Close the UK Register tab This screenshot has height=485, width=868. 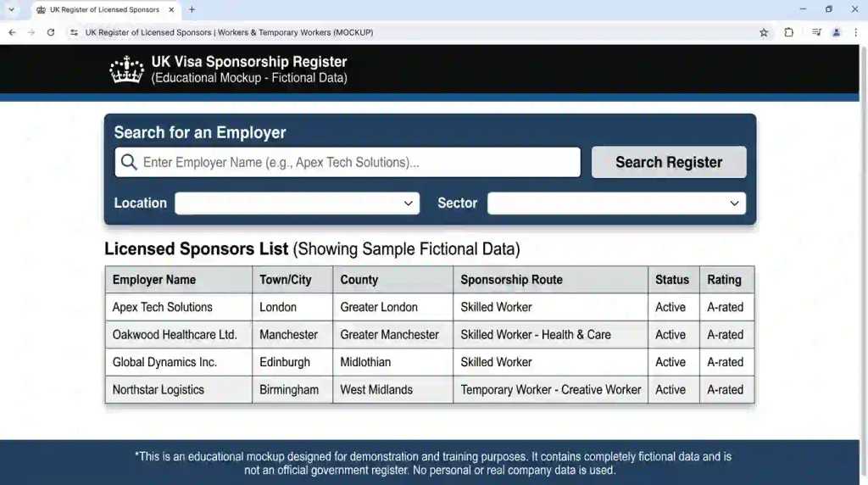pyautogui.click(x=171, y=9)
